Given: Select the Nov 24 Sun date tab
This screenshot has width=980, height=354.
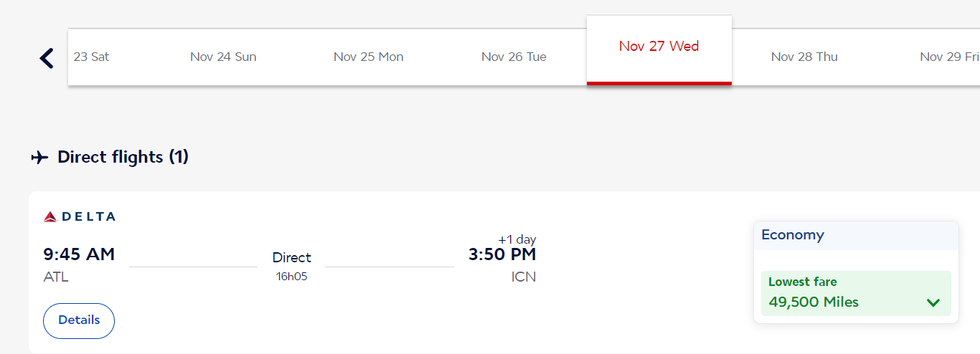Looking at the screenshot, I should pyautogui.click(x=223, y=57).
